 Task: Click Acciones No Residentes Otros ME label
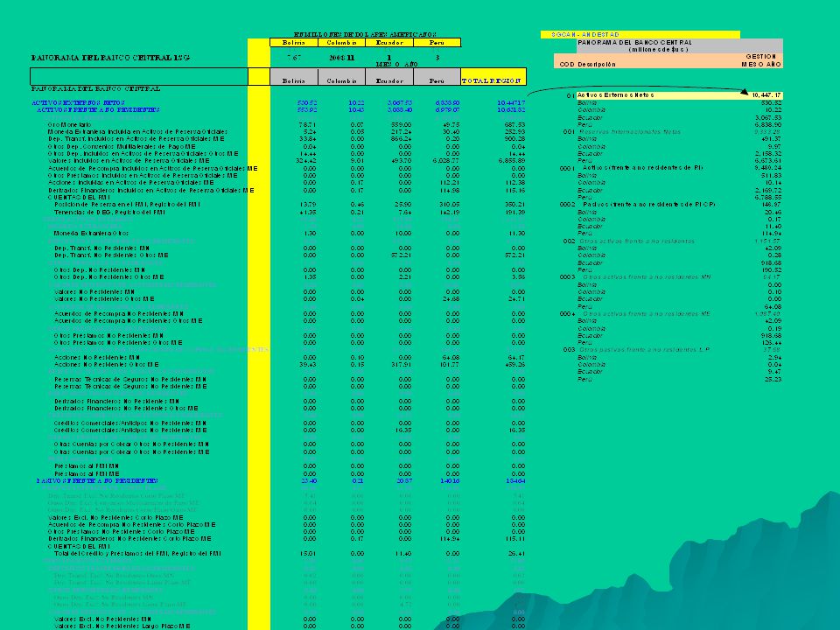coord(106,364)
